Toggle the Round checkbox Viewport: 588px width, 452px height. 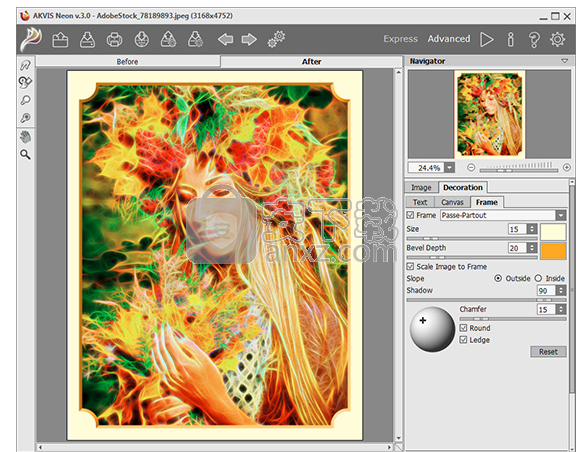(x=464, y=328)
